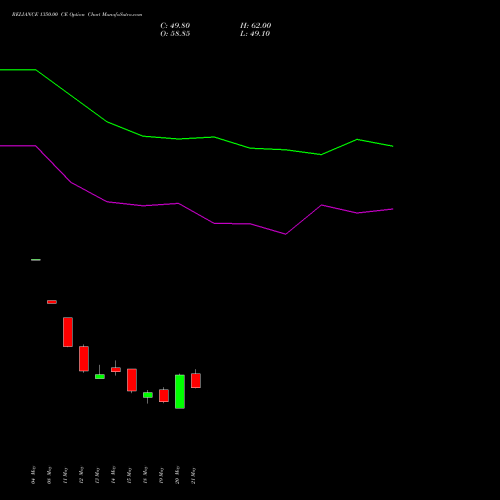
Task: Click the red candle for 12 May
Action: point(84,359)
